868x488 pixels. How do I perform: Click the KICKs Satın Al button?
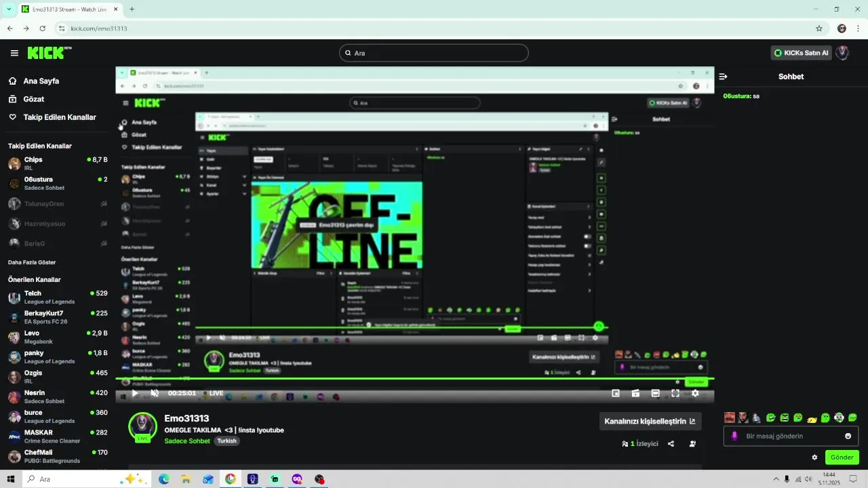[801, 53]
